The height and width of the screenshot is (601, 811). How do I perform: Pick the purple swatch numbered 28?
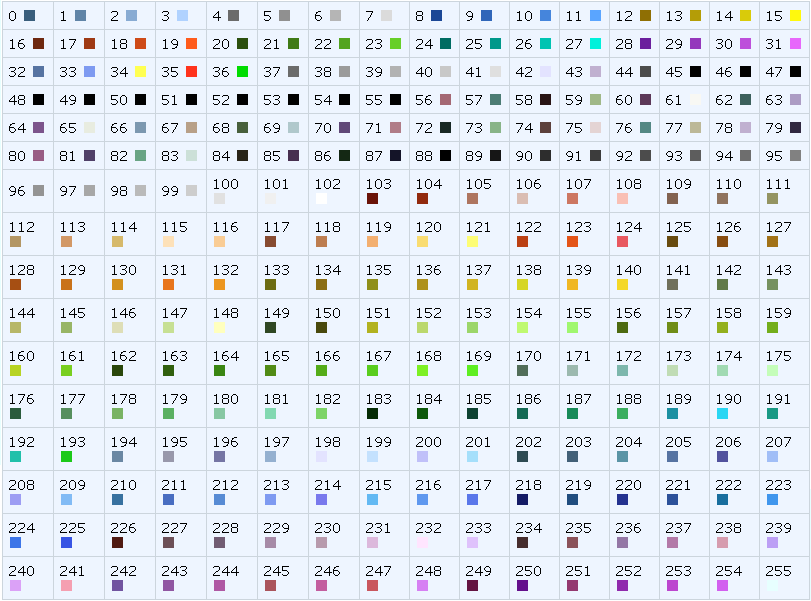click(x=645, y=44)
